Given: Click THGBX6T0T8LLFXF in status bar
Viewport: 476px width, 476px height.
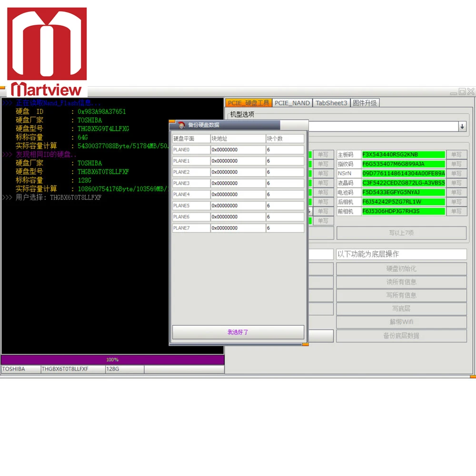Looking at the screenshot, I should [x=73, y=369].
